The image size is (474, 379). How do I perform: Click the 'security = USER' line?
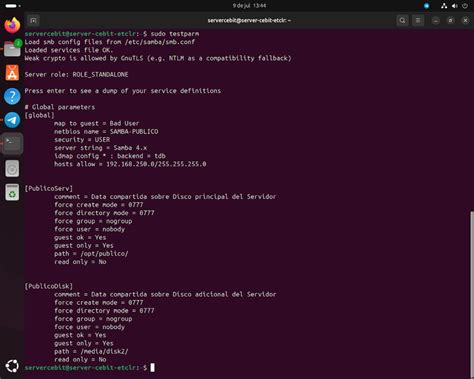pyautogui.click(x=82, y=140)
